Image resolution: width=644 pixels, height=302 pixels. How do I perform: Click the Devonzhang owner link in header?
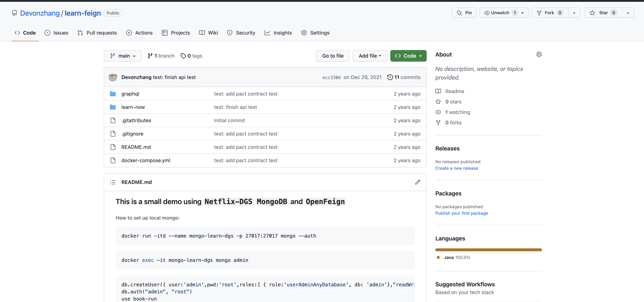(x=40, y=13)
